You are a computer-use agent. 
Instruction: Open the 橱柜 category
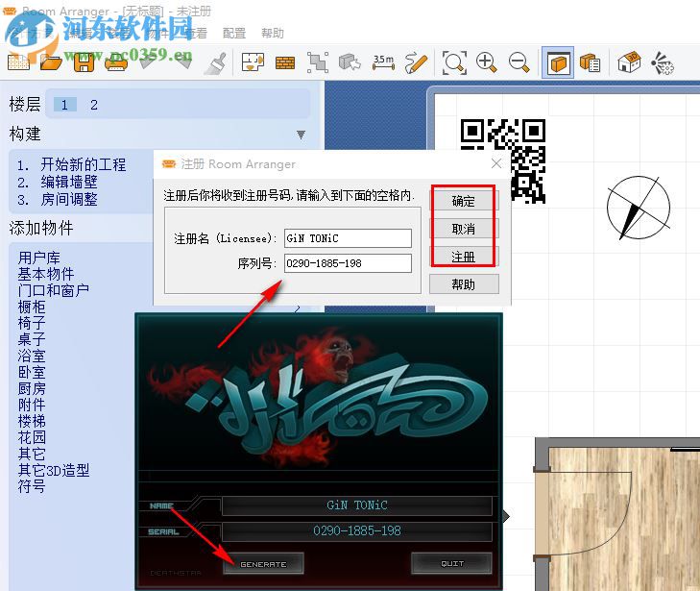click(x=32, y=307)
